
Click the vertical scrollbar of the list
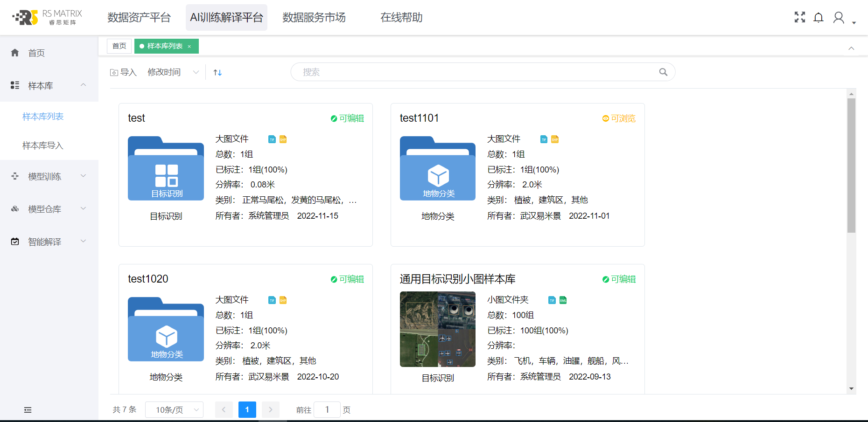click(x=851, y=165)
